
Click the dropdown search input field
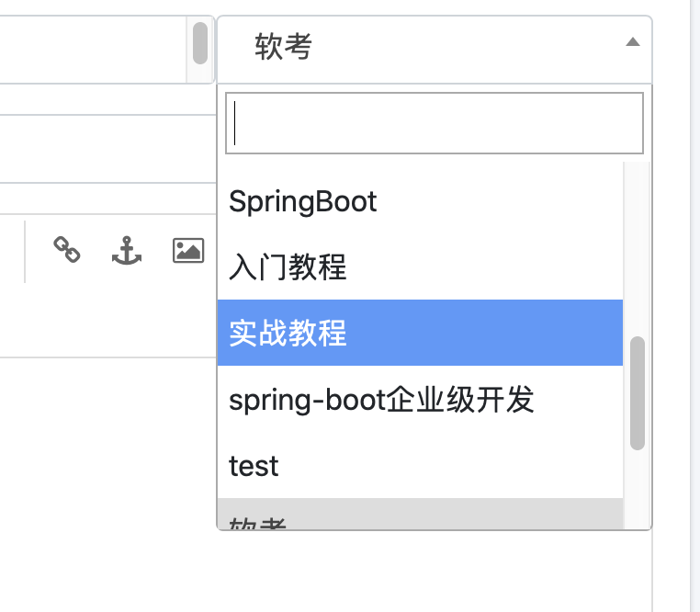pyautogui.click(x=435, y=123)
